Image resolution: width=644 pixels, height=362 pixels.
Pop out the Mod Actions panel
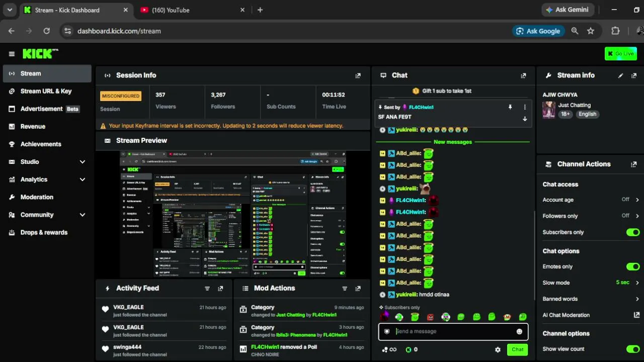pyautogui.click(x=358, y=289)
